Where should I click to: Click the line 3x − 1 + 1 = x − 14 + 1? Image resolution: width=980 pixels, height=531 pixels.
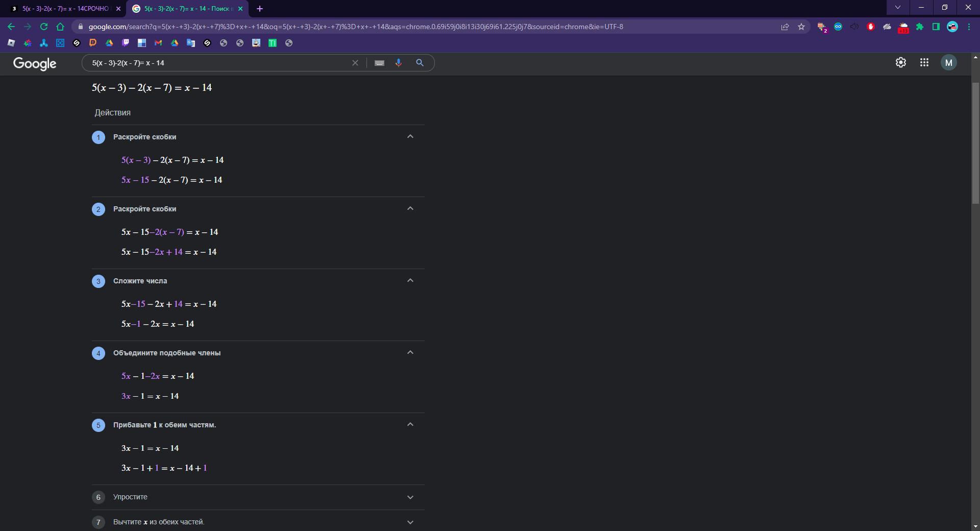coord(164,468)
